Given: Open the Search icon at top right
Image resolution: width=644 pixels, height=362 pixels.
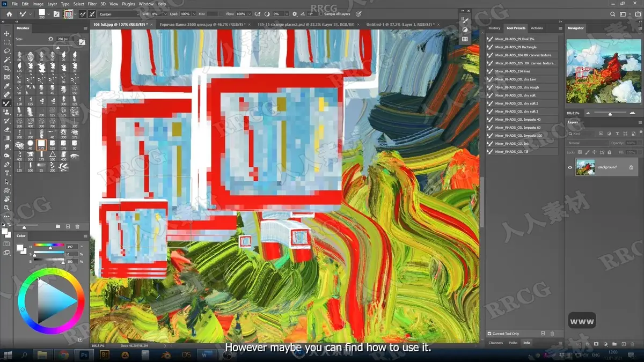Looking at the screenshot, I should (613, 14).
